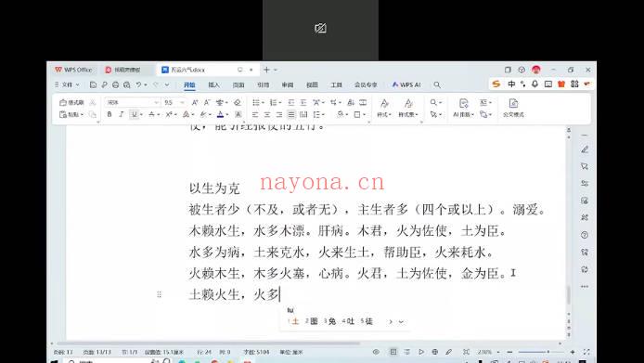Click the increase indent icon
The image size is (644, 363).
[x=303, y=102]
